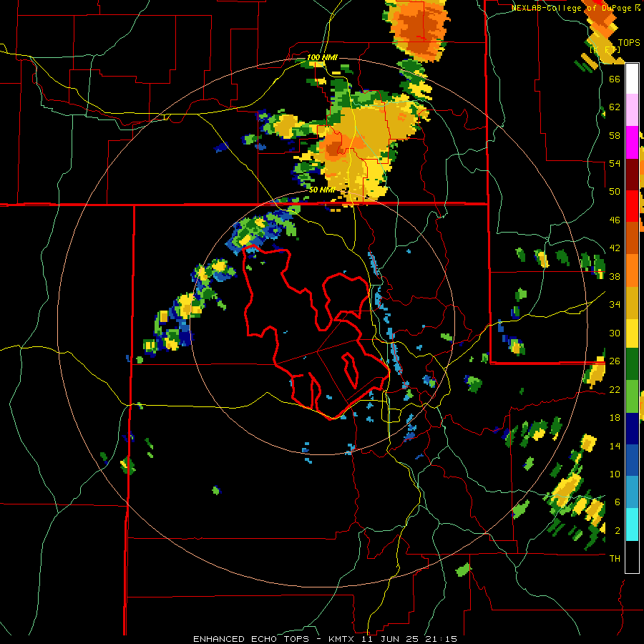The height and width of the screenshot is (644, 644).
Task: Select the "50" scale value
Action: coord(615,192)
